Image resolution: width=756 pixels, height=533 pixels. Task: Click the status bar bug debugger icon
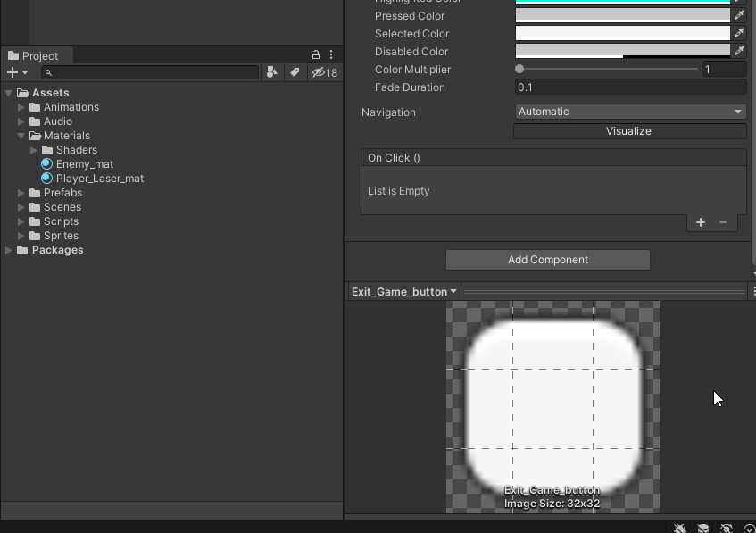(x=680, y=529)
